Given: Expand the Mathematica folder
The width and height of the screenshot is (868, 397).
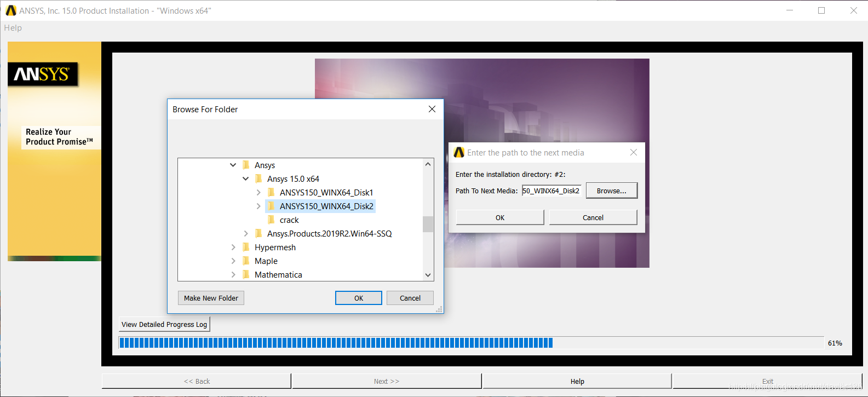Looking at the screenshot, I should (233, 274).
